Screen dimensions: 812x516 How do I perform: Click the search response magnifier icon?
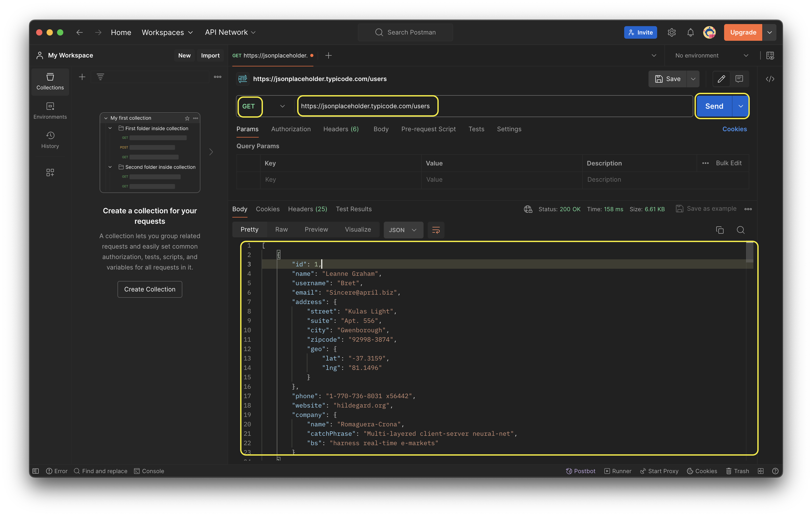click(x=741, y=230)
